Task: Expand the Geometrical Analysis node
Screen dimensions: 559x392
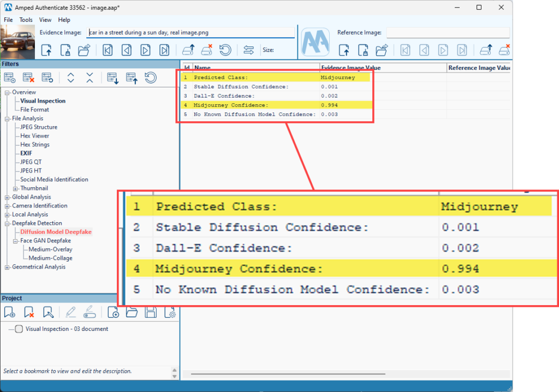Action: (7, 267)
